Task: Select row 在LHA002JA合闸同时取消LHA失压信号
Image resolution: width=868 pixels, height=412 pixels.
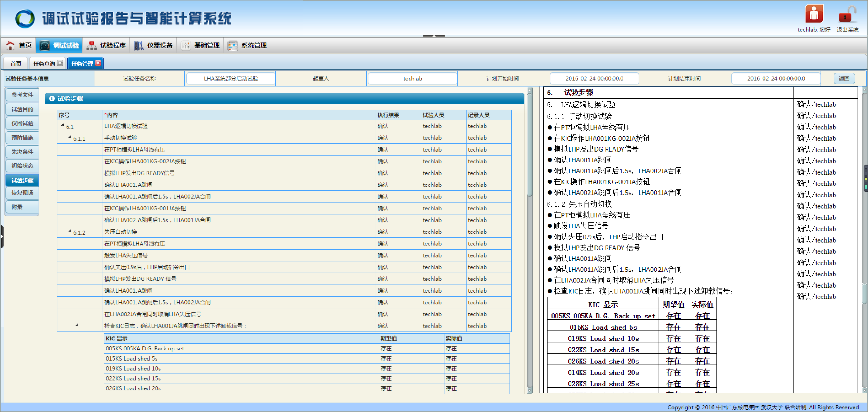Action: [x=284, y=314]
